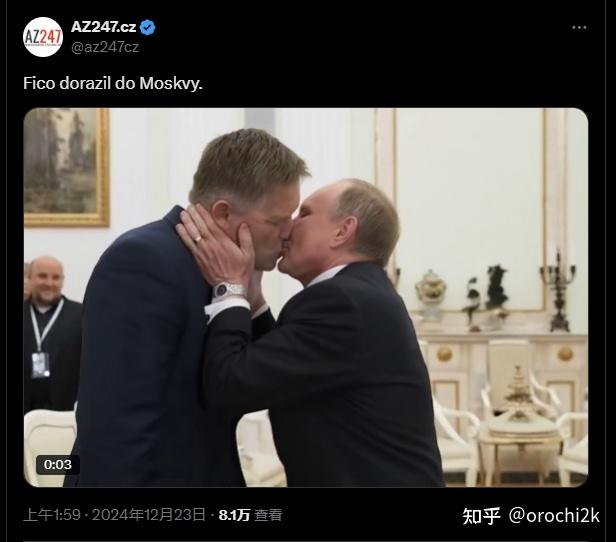Screen dimensions: 616x542
Task: Open the AZ247.cz display name link
Action: tap(104, 27)
